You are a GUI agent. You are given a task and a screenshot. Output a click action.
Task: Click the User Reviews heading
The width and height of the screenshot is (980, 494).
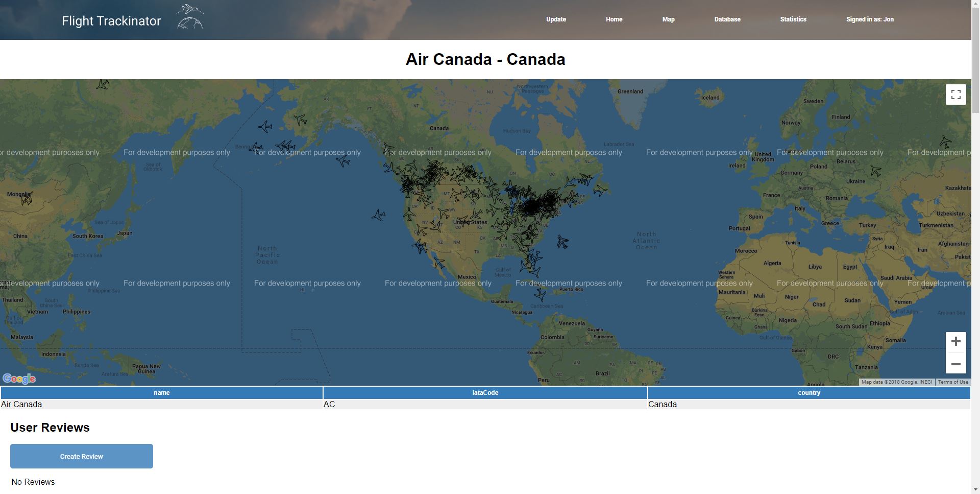coord(50,428)
